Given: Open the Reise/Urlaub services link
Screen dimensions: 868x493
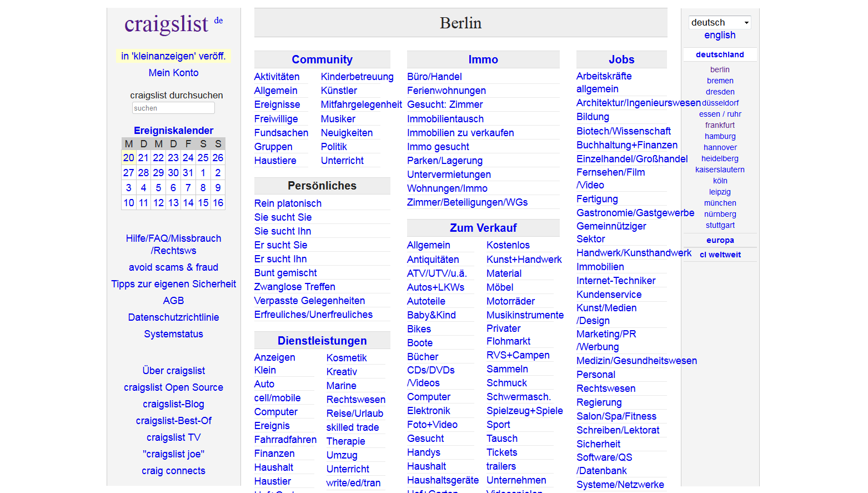Looking at the screenshot, I should click(355, 414).
